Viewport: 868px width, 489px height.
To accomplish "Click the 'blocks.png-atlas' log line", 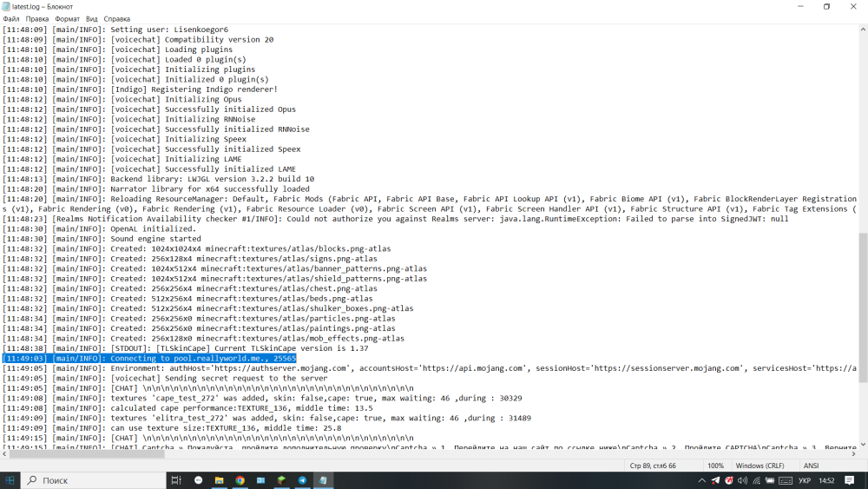I will (x=196, y=248).
